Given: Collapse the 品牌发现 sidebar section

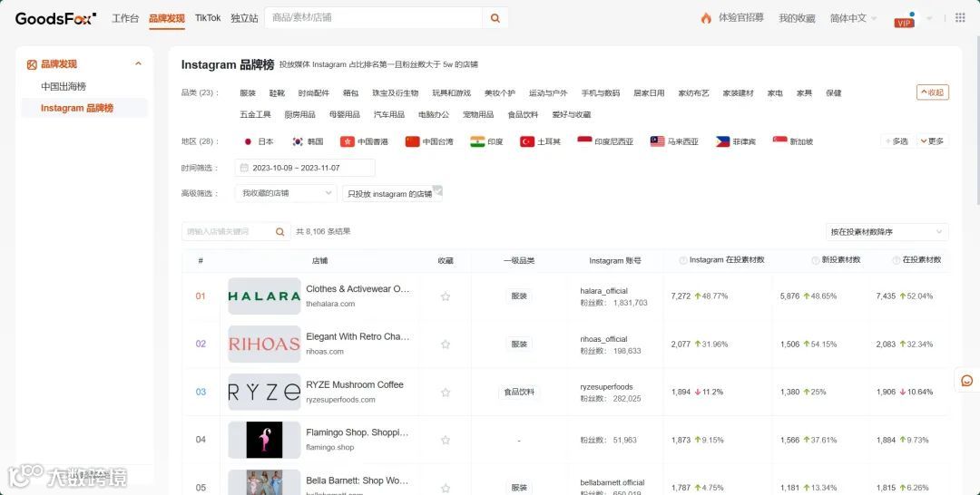Looking at the screenshot, I should (x=138, y=63).
